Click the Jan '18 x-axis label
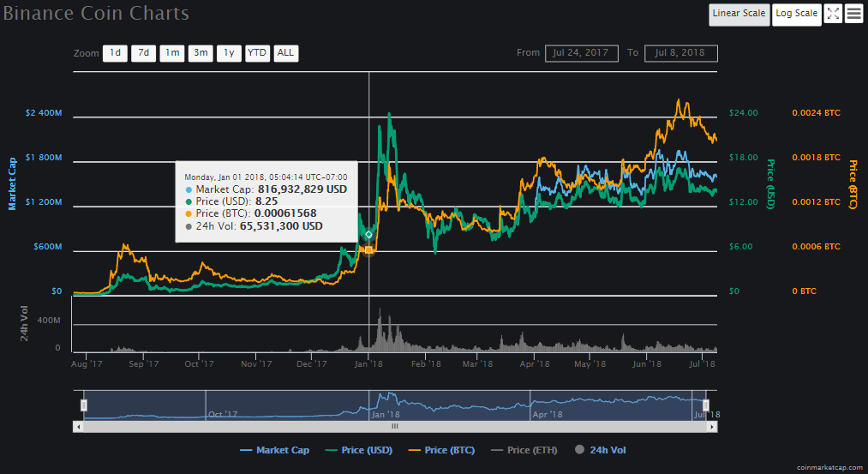Screen dimensions: 868x474 click(368, 363)
